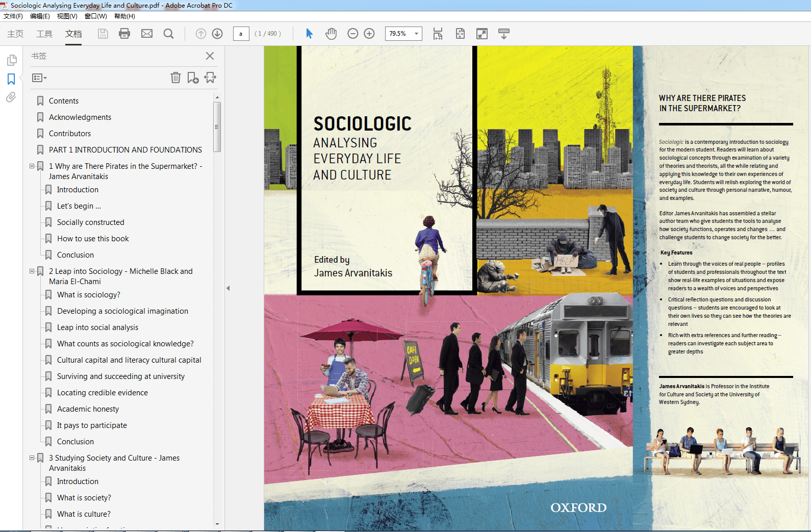Screen dimensions: 811x532
Task: Click the Print icon in toolbar
Action: [x=124, y=34]
